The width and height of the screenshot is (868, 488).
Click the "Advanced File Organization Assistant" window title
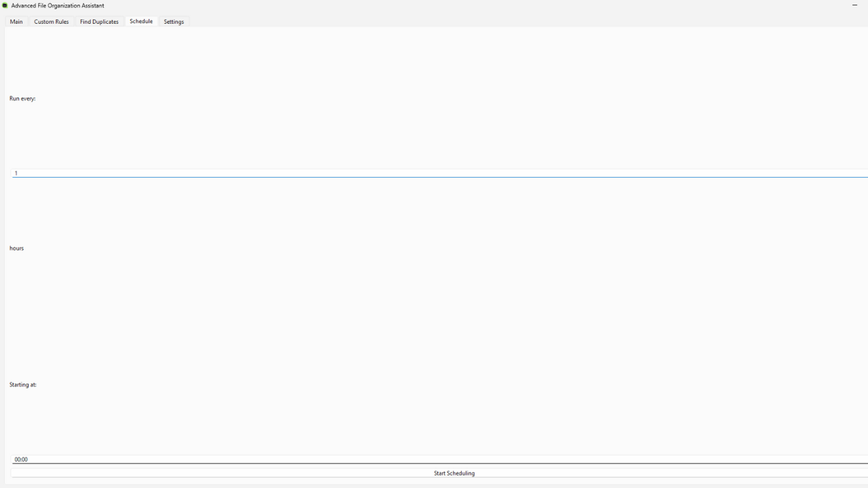pyautogui.click(x=58, y=5)
